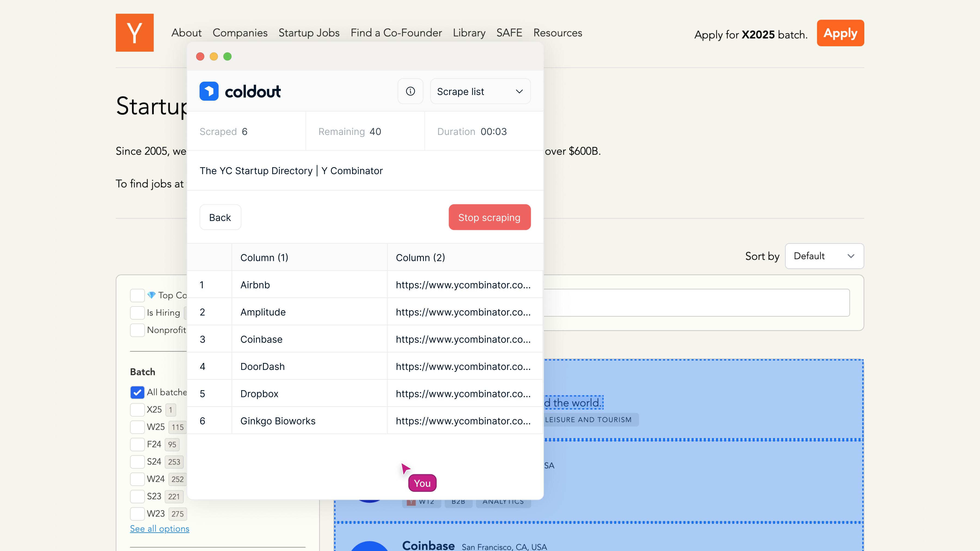
Task: Click the URL cell in Dropbox row
Action: coord(465,393)
